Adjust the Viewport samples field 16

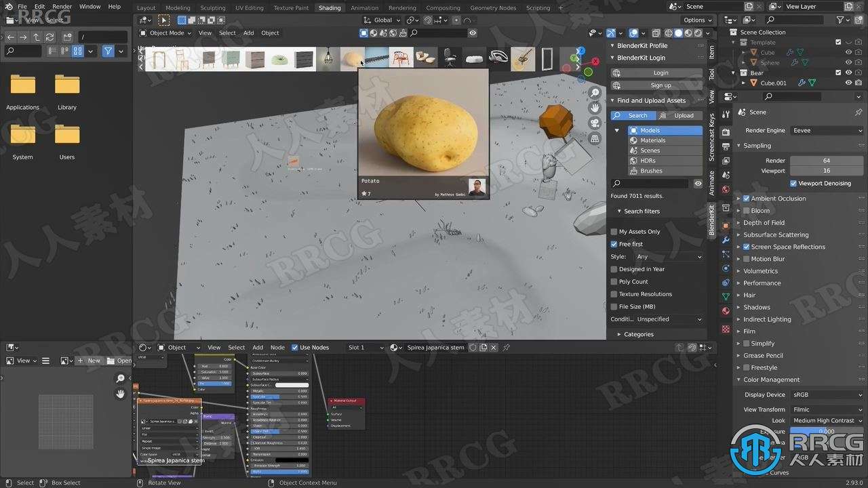(827, 171)
